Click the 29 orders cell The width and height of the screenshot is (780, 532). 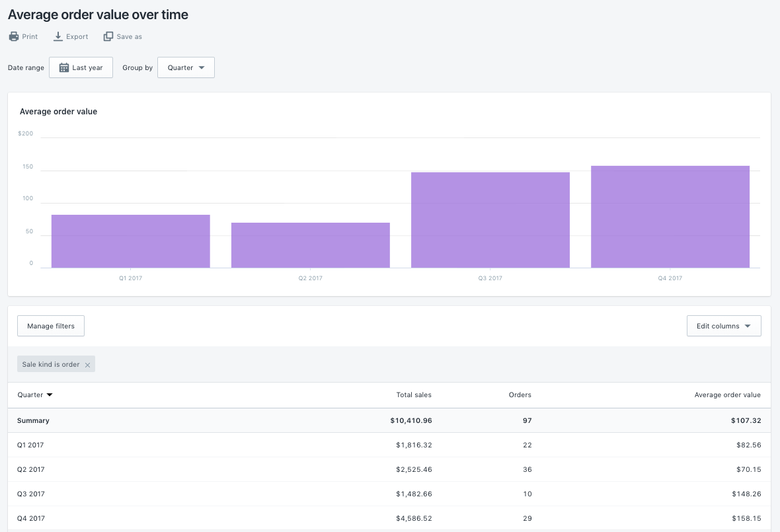527,518
